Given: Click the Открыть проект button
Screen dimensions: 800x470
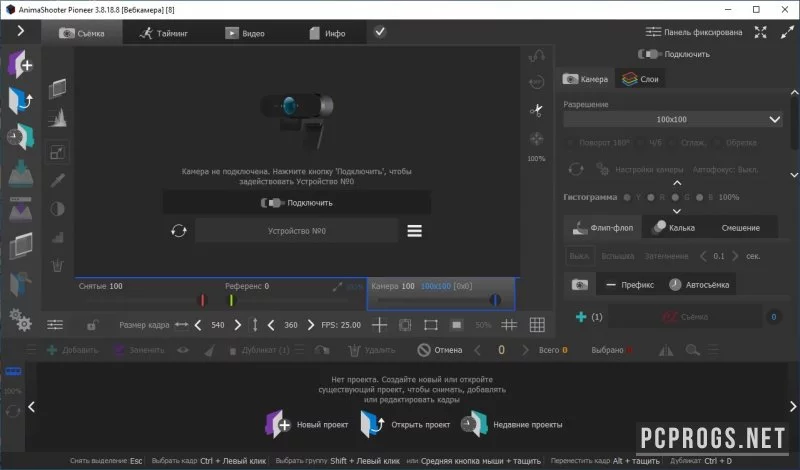Looking at the screenshot, I should (406, 424).
